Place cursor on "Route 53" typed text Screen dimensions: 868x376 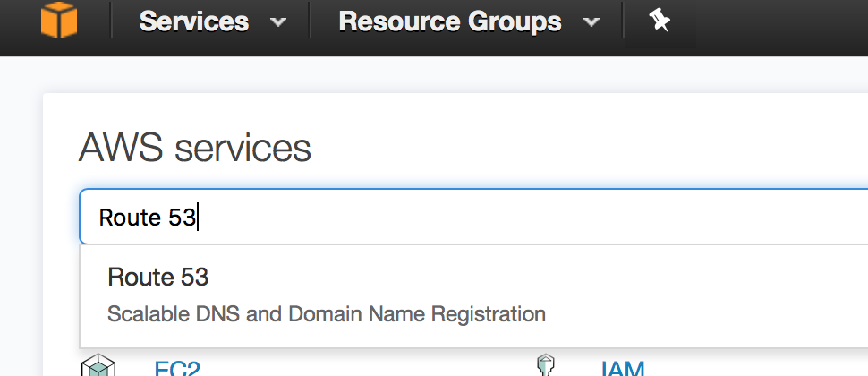147,218
